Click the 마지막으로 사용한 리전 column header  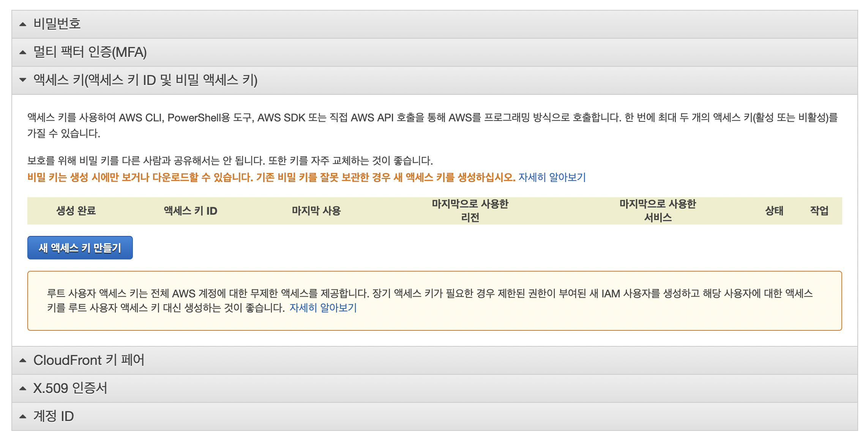[470, 211]
